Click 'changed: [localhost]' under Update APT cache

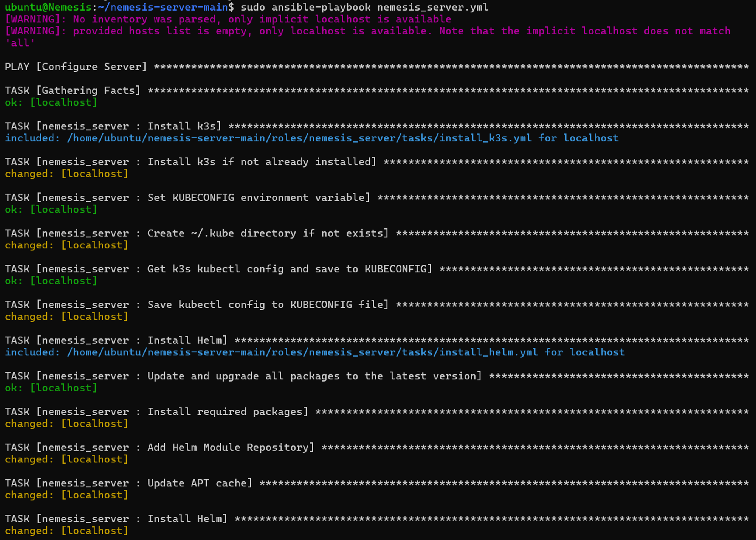tap(67, 495)
